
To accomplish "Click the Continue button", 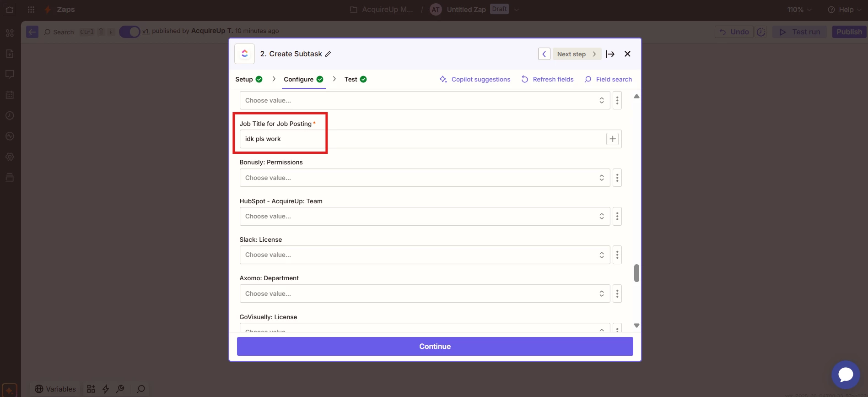I will point(435,346).
